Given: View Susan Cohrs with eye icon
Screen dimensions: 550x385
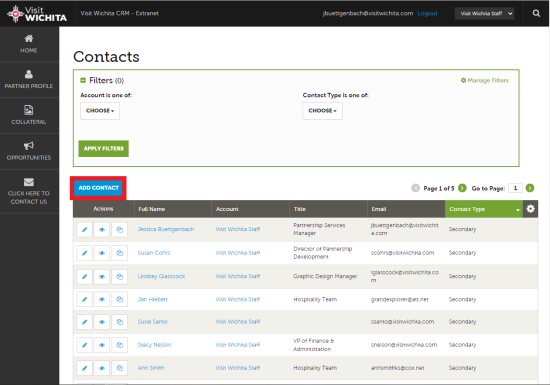Looking at the screenshot, I should pyautogui.click(x=102, y=253).
